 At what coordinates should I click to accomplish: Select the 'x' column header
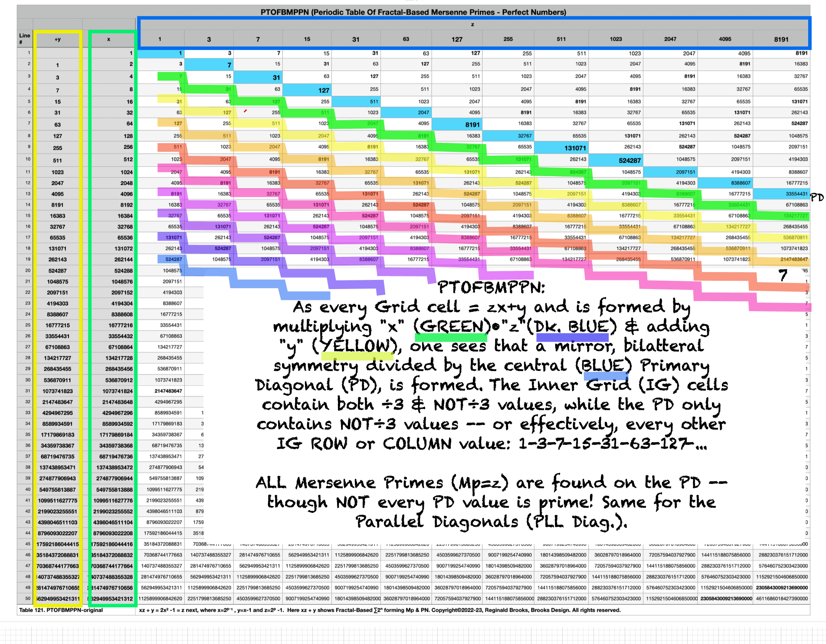click(x=108, y=39)
